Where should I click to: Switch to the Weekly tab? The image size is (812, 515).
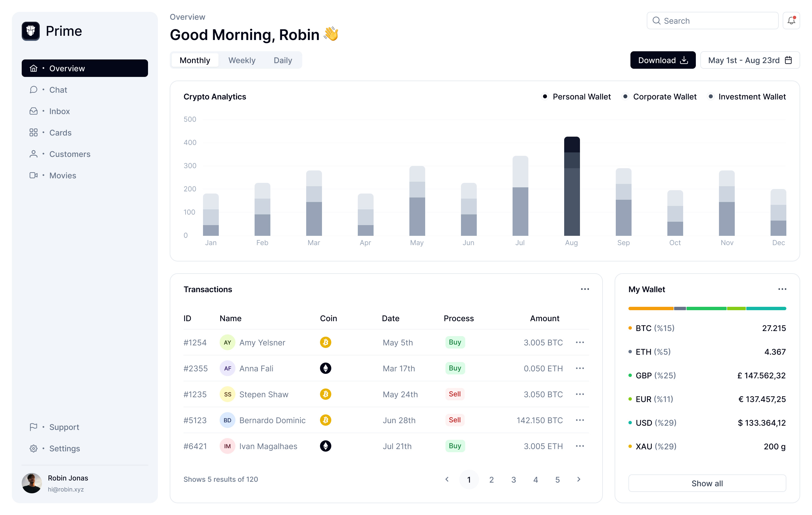tap(242, 60)
